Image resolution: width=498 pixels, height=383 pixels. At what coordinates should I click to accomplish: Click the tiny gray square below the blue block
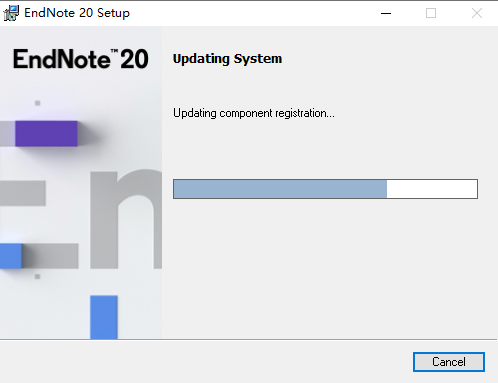tap(37, 276)
